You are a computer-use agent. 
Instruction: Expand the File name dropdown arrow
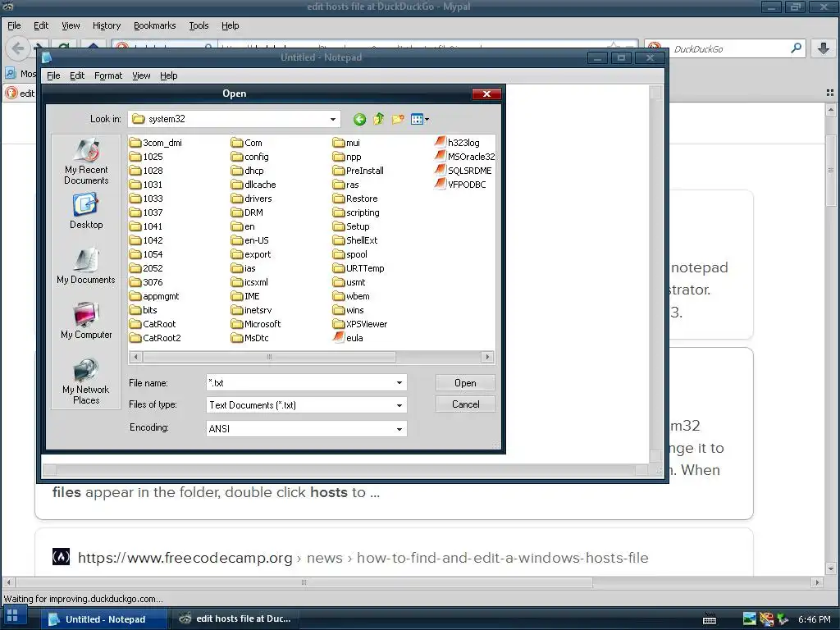pos(399,382)
